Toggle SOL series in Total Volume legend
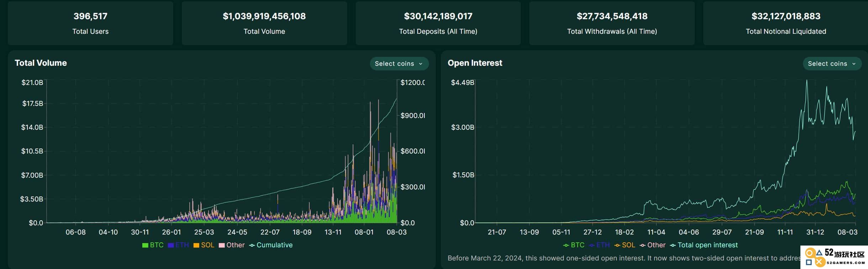This screenshot has width=868, height=269. (204, 245)
